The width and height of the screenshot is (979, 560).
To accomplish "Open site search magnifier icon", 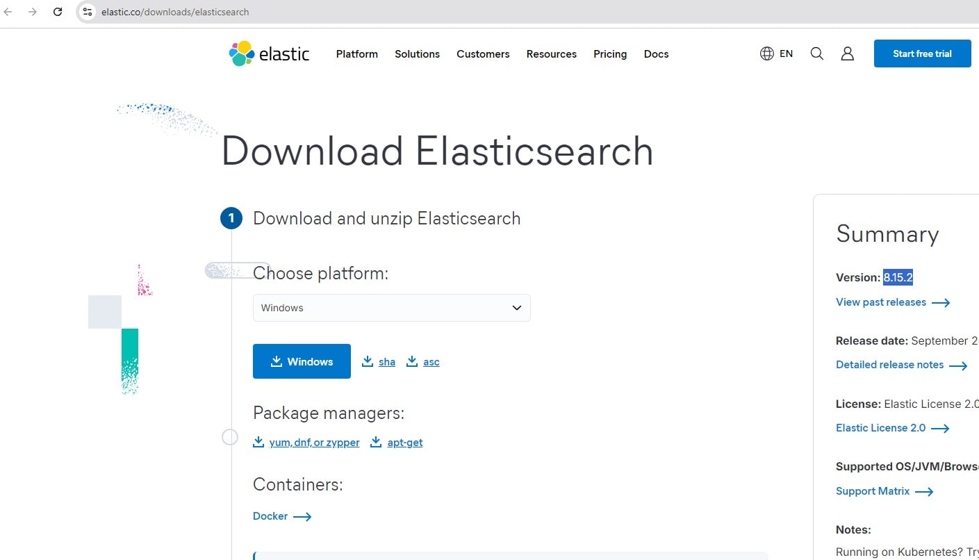I will click(817, 53).
